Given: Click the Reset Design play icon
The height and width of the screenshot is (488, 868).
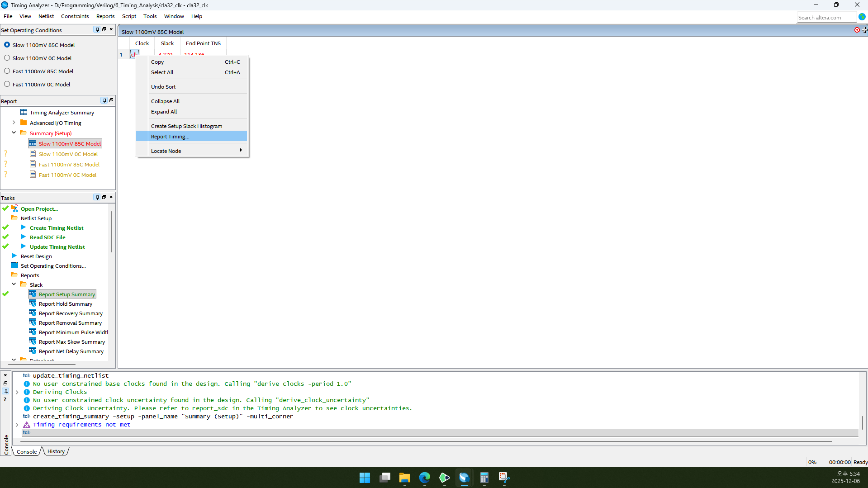Looking at the screenshot, I should tap(14, 256).
